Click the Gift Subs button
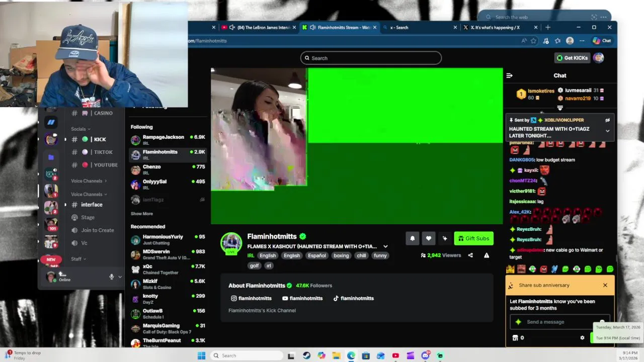 [473, 238]
